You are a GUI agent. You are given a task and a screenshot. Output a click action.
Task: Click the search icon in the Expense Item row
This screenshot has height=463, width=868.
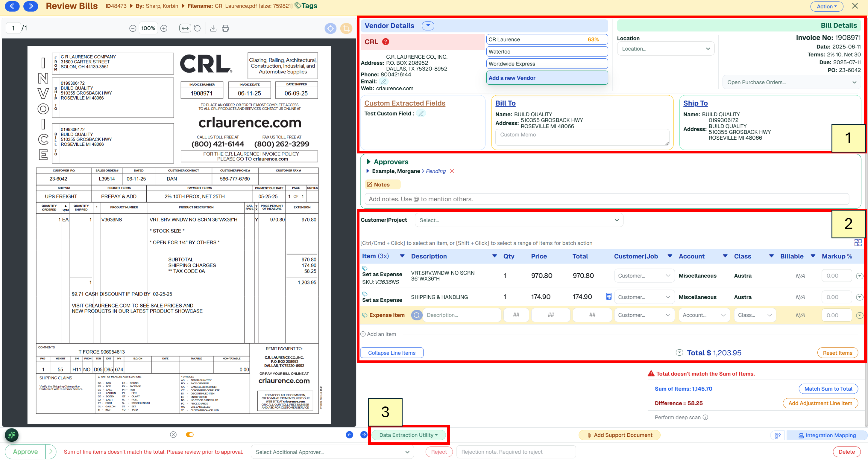click(417, 315)
